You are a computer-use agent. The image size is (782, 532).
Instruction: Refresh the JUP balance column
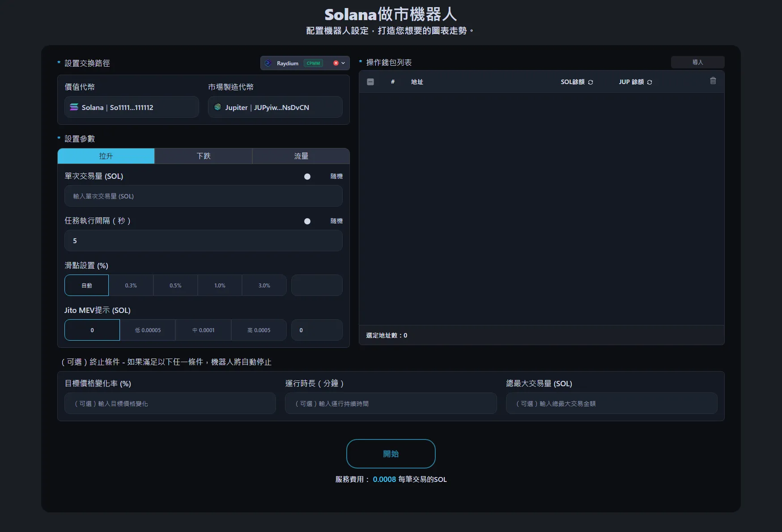click(x=650, y=82)
